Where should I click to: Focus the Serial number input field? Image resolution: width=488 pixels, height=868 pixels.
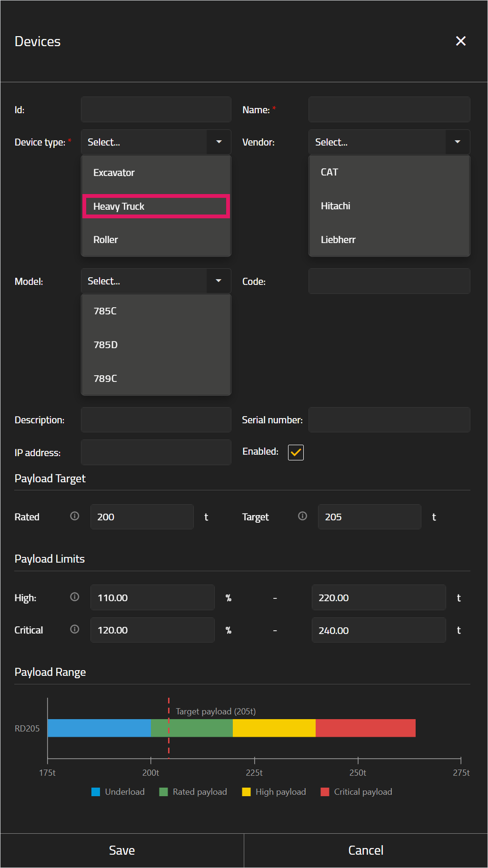pos(389,419)
